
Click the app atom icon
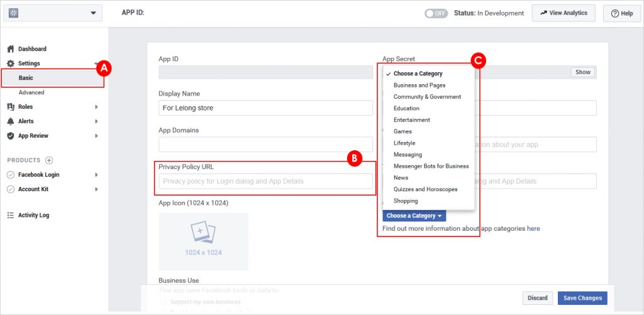(x=14, y=13)
